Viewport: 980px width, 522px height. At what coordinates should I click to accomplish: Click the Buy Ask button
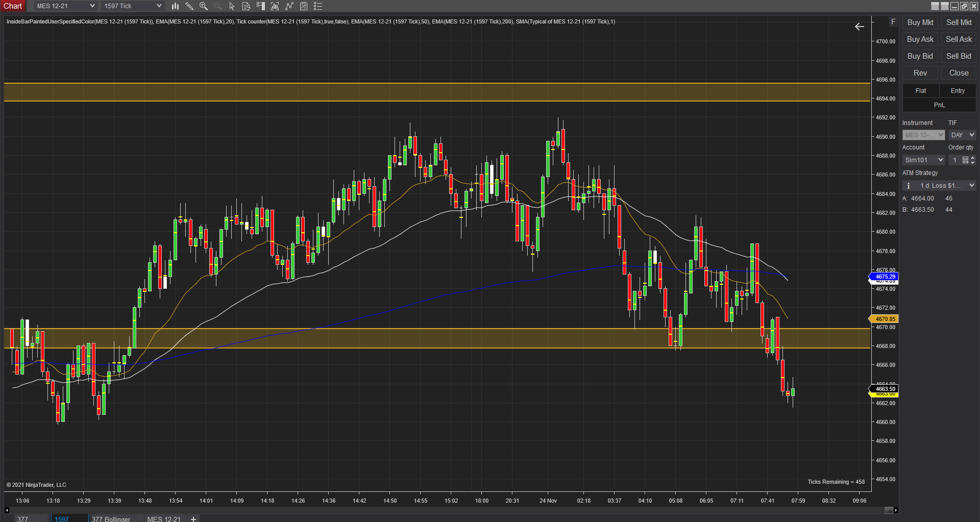pyautogui.click(x=920, y=39)
